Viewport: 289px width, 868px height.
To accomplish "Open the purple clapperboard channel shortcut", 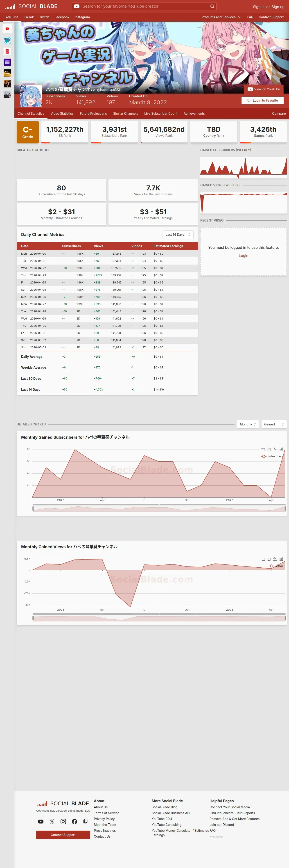I will pos(7,62).
